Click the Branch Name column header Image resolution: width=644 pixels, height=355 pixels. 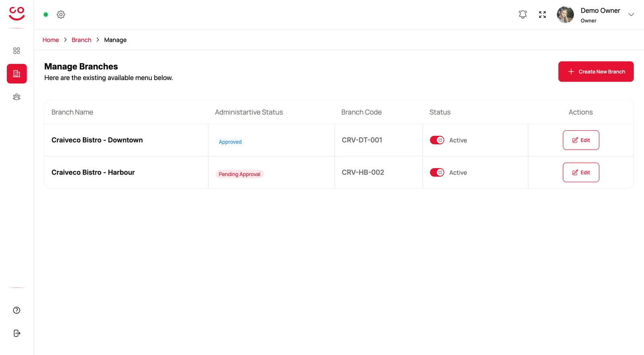pos(72,112)
